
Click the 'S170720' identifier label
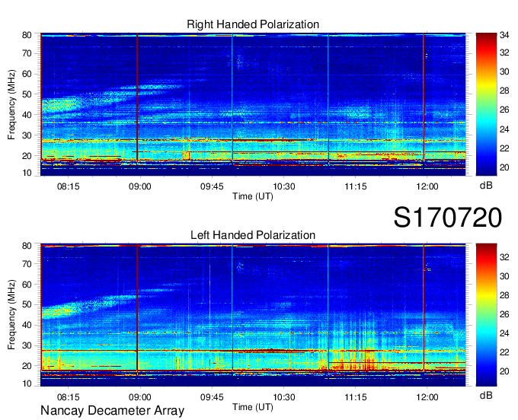point(448,218)
